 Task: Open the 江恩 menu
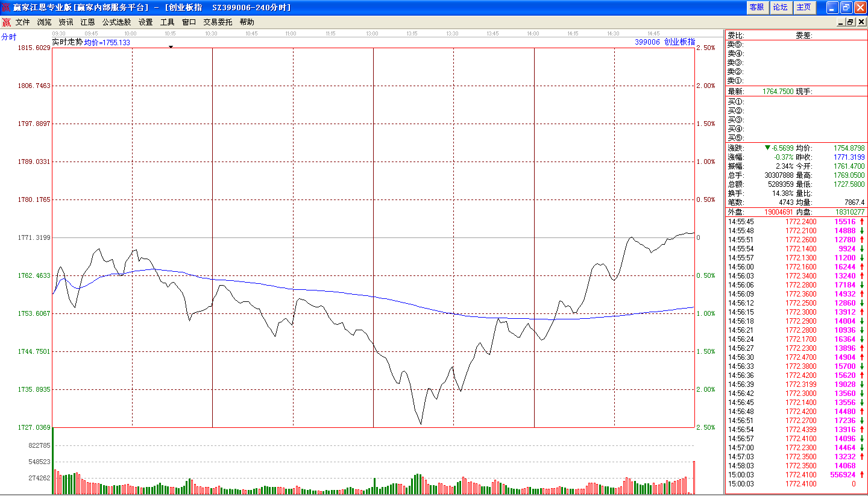pos(87,22)
